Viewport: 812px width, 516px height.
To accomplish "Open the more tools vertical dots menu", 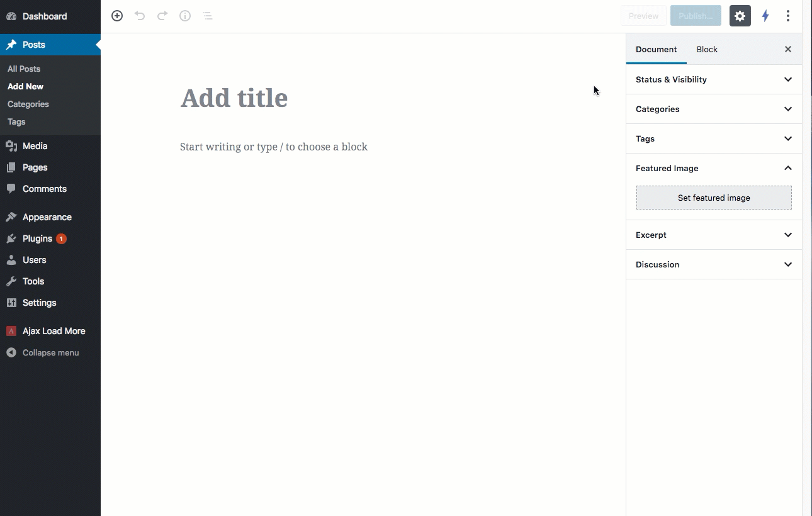I will (x=788, y=16).
